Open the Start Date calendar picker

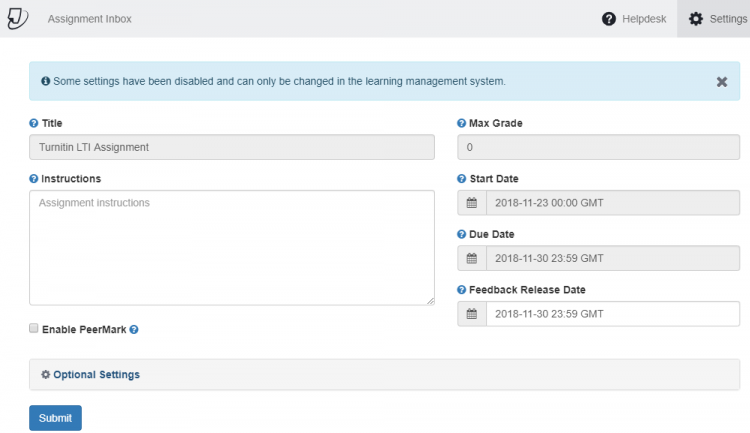click(472, 203)
